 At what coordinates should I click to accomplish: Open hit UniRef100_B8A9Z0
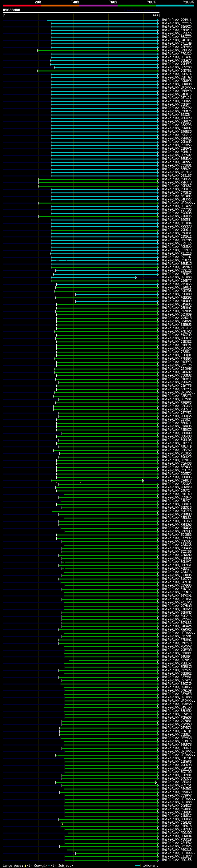click(176, 26)
